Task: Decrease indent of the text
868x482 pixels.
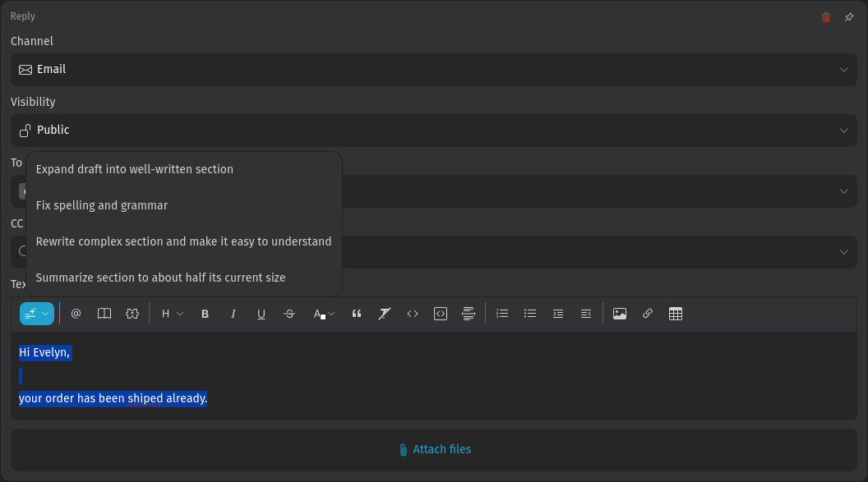Action: 586,314
